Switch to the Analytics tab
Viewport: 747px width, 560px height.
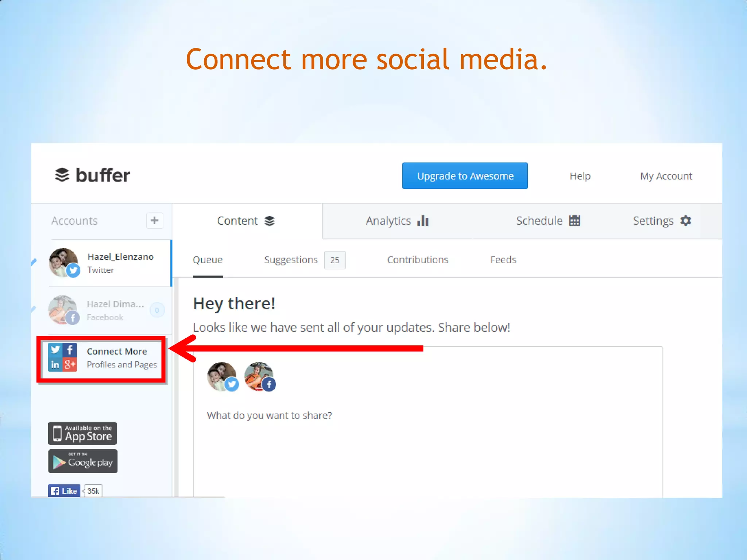tap(398, 221)
